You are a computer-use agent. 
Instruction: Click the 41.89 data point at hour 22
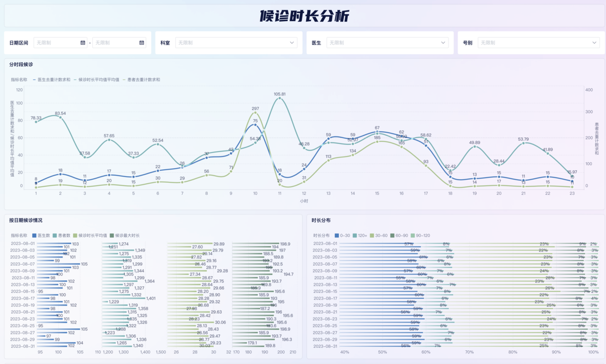click(x=547, y=153)
